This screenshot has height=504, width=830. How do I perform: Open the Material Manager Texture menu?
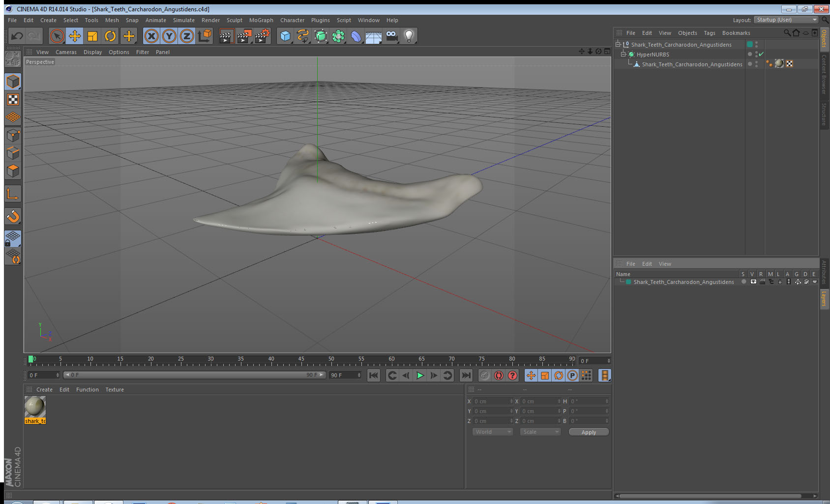[x=115, y=390]
